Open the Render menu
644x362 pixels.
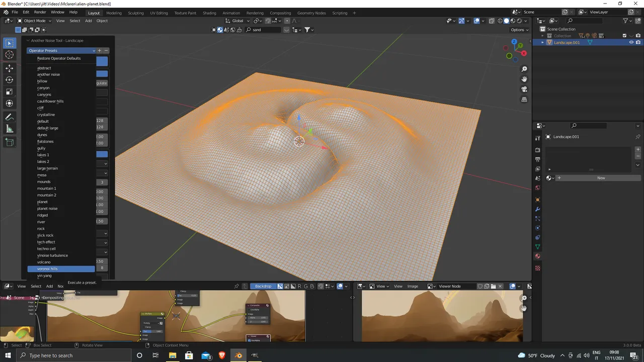pyautogui.click(x=40, y=12)
